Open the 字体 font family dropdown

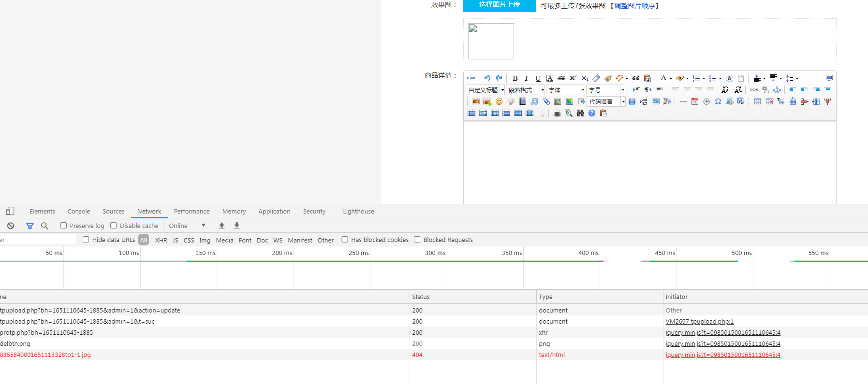pos(566,90)
